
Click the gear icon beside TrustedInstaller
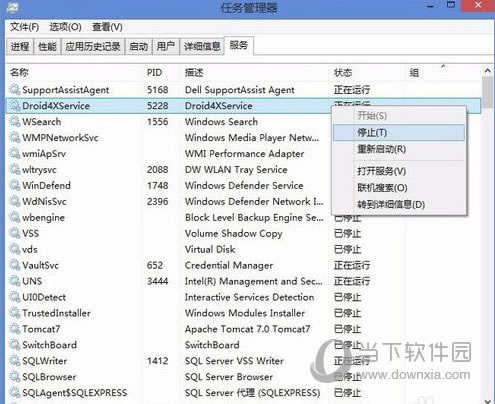tap(14, 313)
